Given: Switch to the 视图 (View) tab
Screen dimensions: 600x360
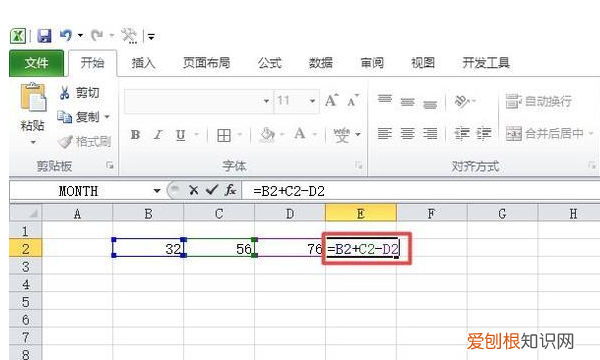Looking at the screenshot, I should 423,63.
